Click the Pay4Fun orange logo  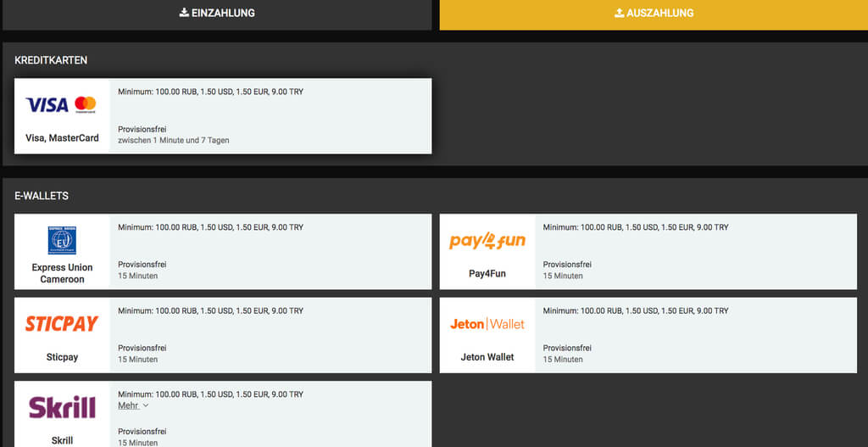coord(487,241)
